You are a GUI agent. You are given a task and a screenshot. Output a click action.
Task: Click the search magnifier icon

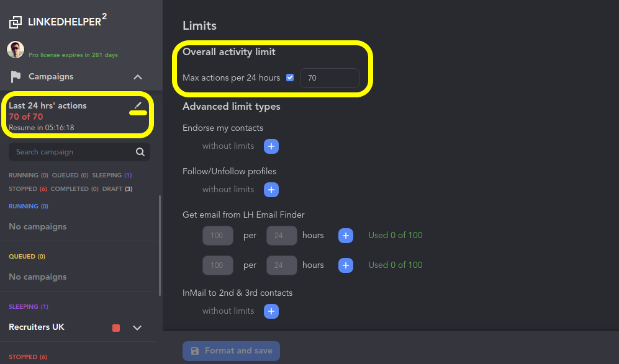140,152
